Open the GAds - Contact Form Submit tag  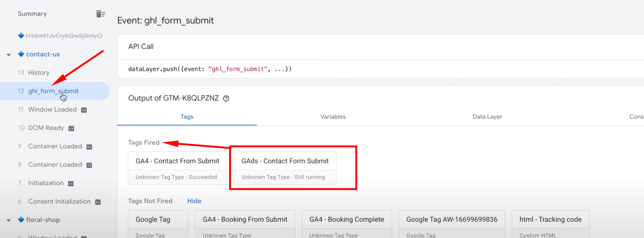285,168
